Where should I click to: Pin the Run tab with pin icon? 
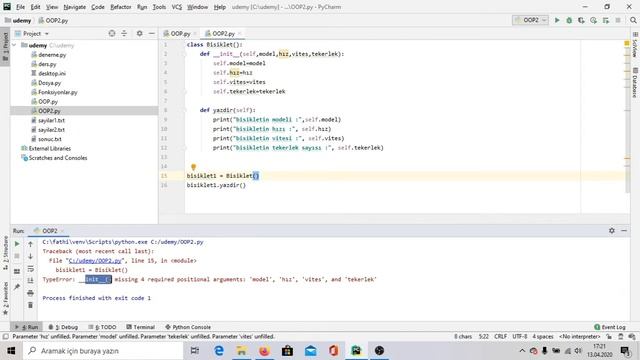17,287
